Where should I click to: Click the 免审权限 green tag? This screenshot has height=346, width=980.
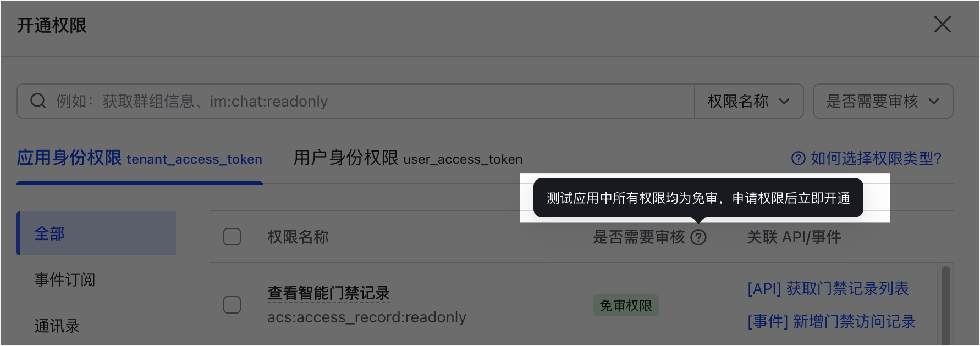pos(626,305)
